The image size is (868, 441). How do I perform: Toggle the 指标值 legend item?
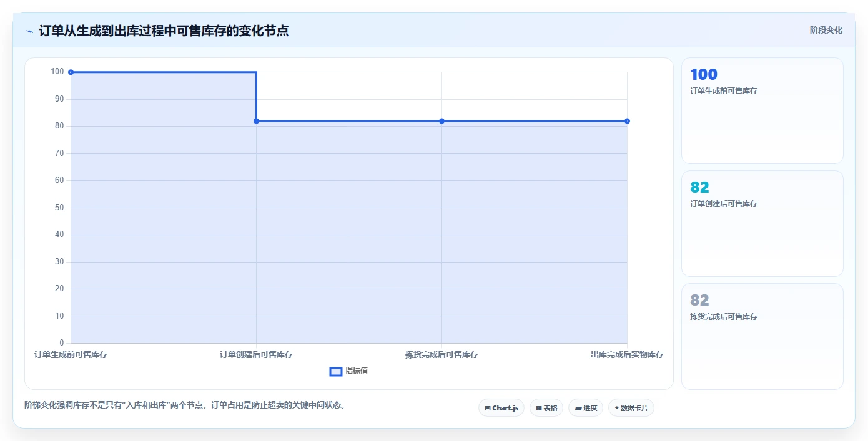click(x=348, y=371)
